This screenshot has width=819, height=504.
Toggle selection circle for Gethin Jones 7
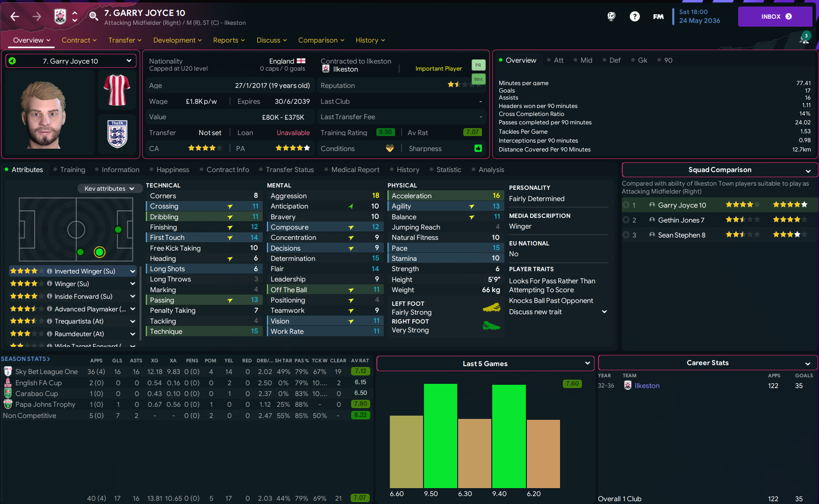pyautogui.click(x=626, y=220)
